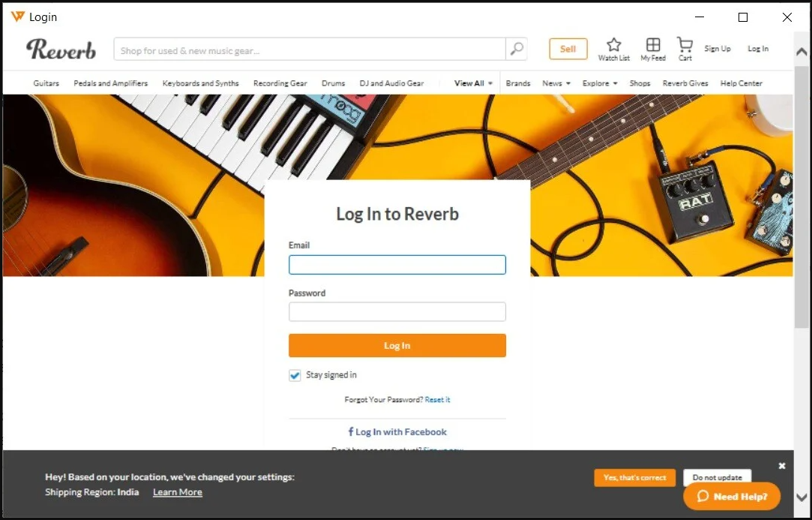Dismiss the location banner with the X icon
The image size is (812, 520).
coord(782,465)
